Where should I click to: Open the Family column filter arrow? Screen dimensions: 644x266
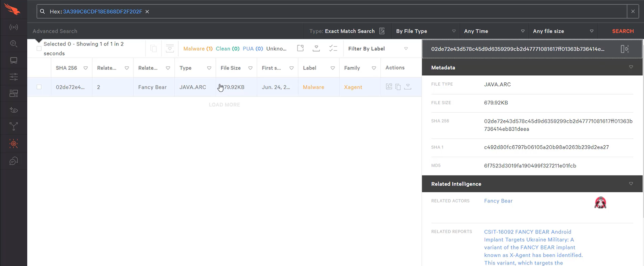pyautogui.click(x=374, y=68)
